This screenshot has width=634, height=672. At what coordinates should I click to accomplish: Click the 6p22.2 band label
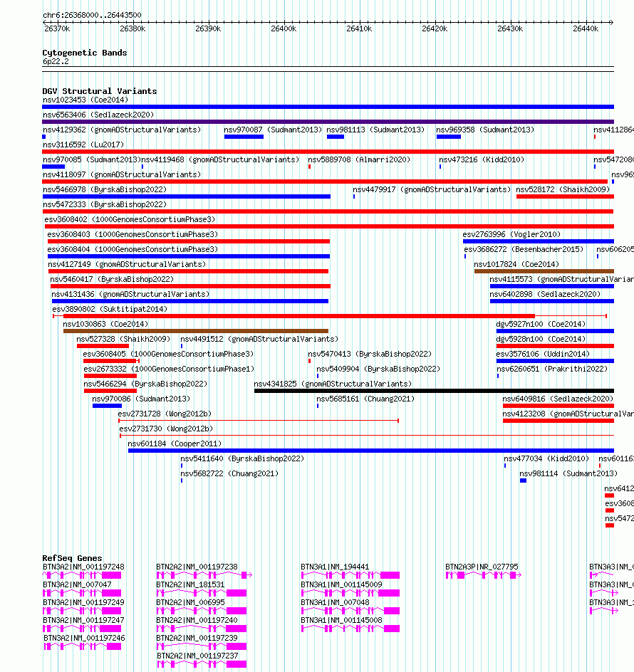pos(56,61)
